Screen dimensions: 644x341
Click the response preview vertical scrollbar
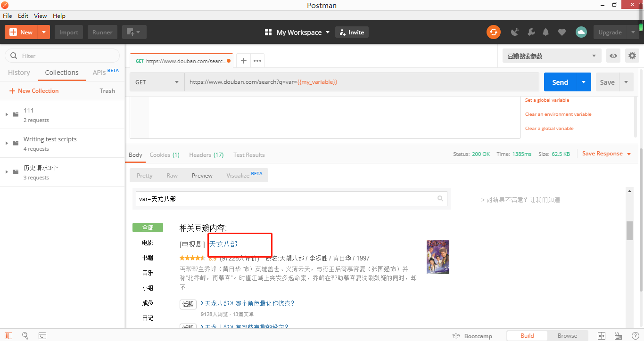[x=629, y=231]
